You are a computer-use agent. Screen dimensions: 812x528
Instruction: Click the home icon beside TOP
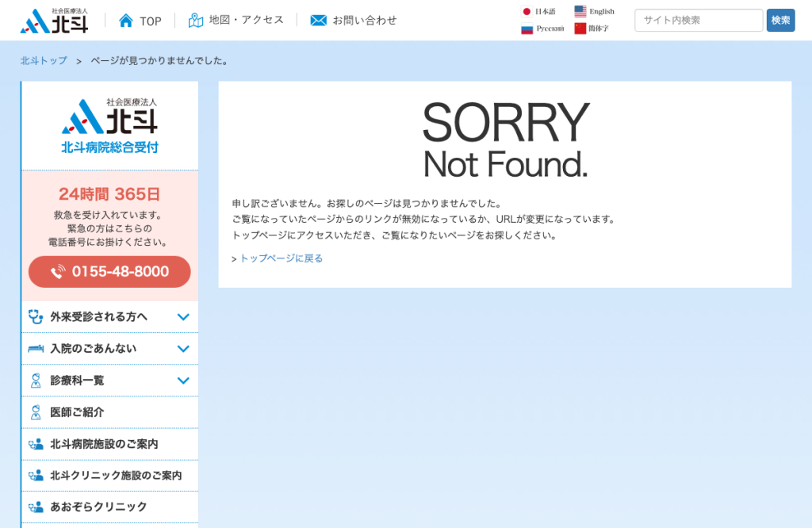pyautogui.click(x=126, y=21)
